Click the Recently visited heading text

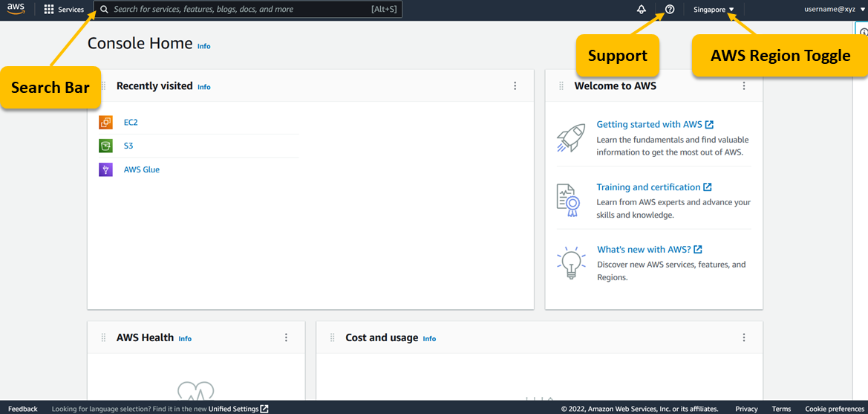(154, 86)
